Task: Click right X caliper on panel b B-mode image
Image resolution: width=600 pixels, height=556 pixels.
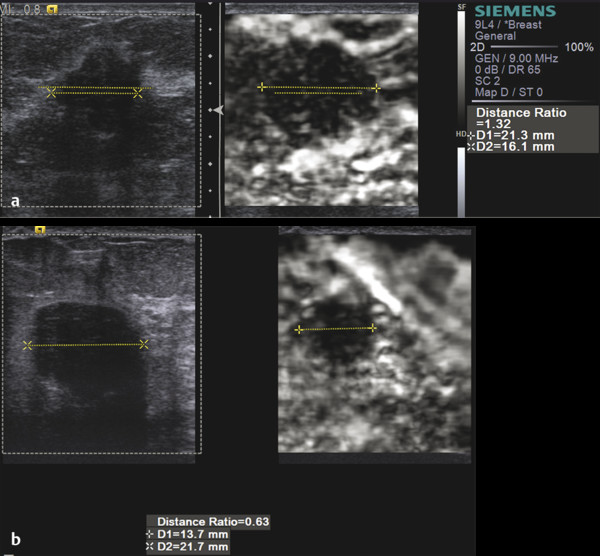Action: coord(144,344)
